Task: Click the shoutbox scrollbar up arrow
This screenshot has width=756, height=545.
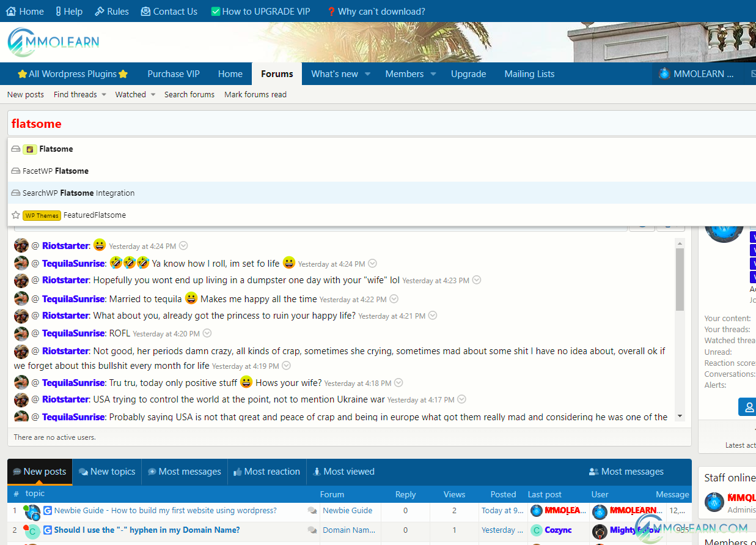Action: pyautogui.click(x=680, y=243)
